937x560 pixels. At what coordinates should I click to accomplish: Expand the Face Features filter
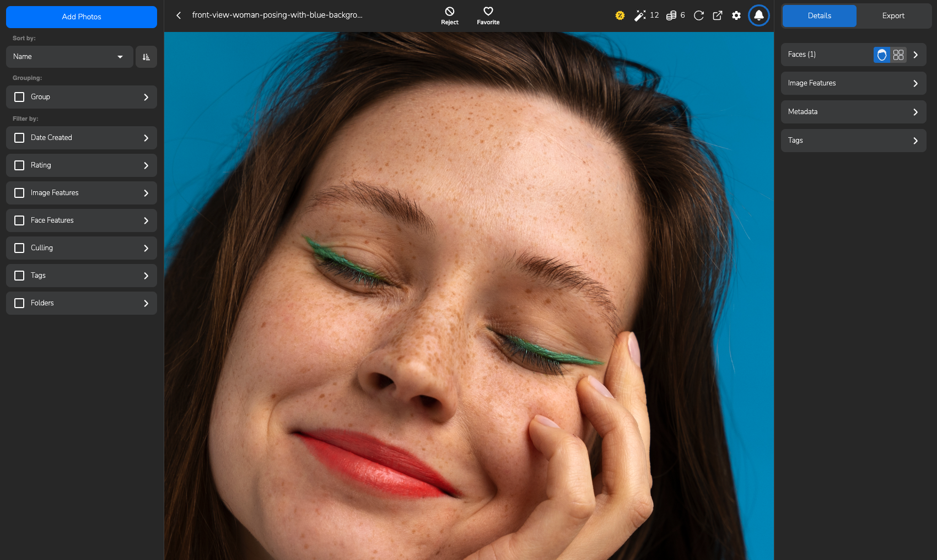tap(146, 220)
